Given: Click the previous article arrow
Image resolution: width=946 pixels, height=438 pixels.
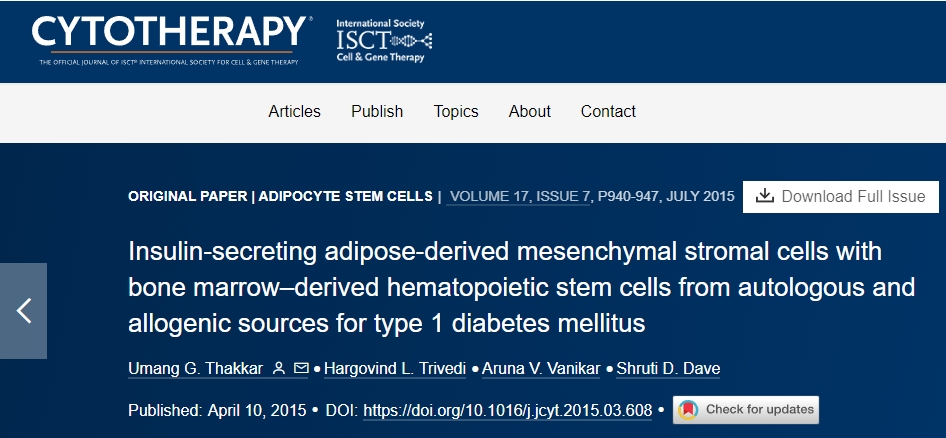Looking at the screenshot, I should tap(23, 311).
